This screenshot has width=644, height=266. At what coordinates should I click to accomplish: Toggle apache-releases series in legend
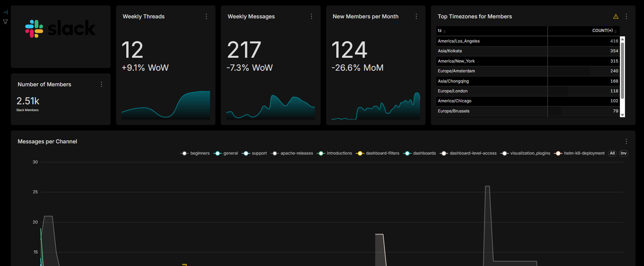point(292,153)
